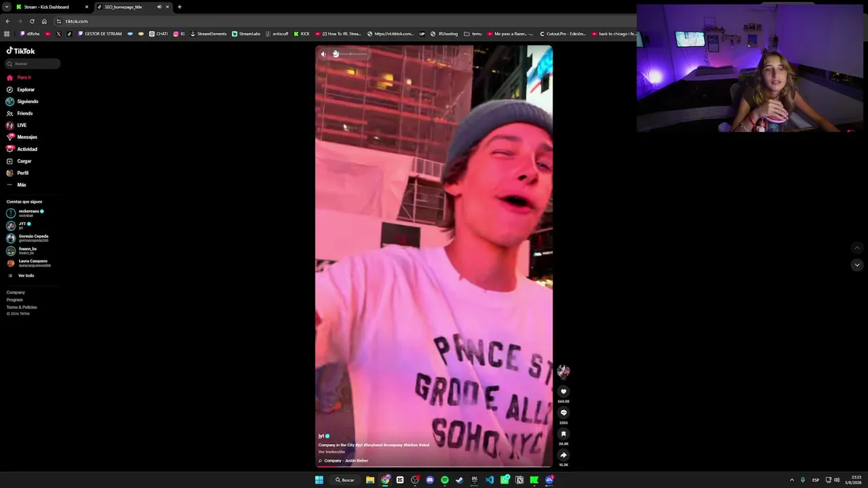This screenshot has width=868, height=488.
Task: Show hidden system tray icons
Action: coord(791,480)
